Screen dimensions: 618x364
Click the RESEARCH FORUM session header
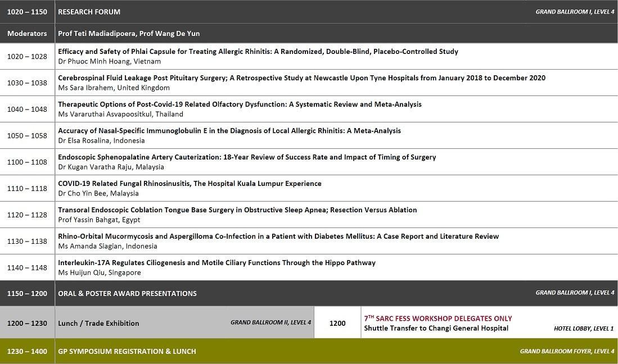[89, 12]
